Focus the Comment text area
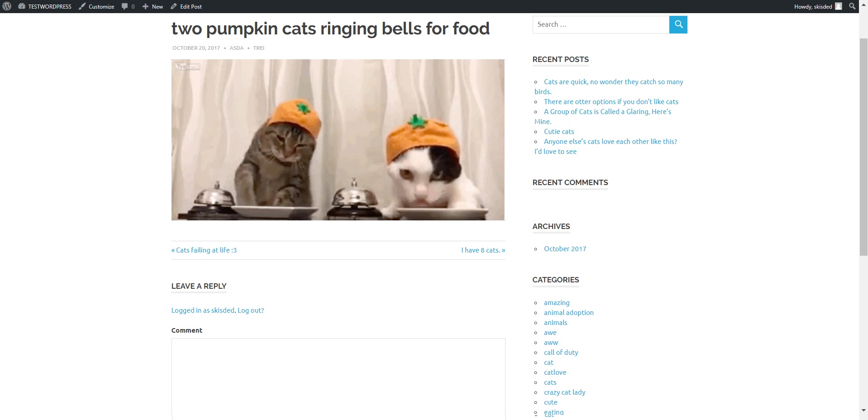 [338, 378]
